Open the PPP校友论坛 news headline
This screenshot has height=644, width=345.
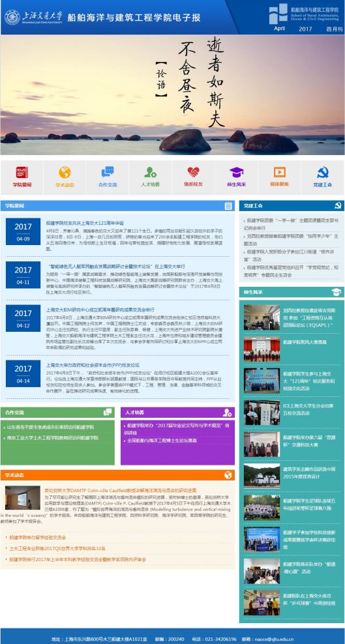[93, 365]
